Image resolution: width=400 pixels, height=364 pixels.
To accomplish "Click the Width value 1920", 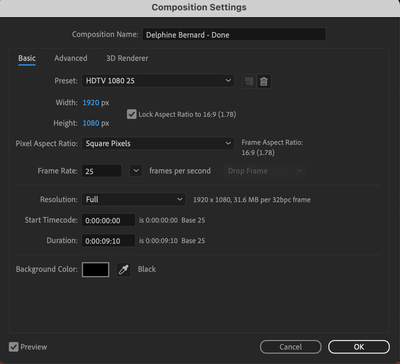I will coord(91,103).
